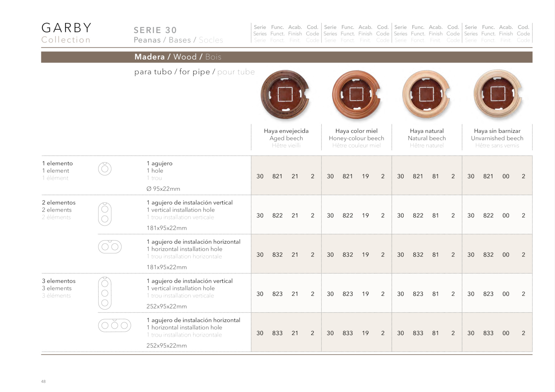Screen dimensions: 555x392
Task: Click the Unvarnished beech base product image
Action: [498, 95]
